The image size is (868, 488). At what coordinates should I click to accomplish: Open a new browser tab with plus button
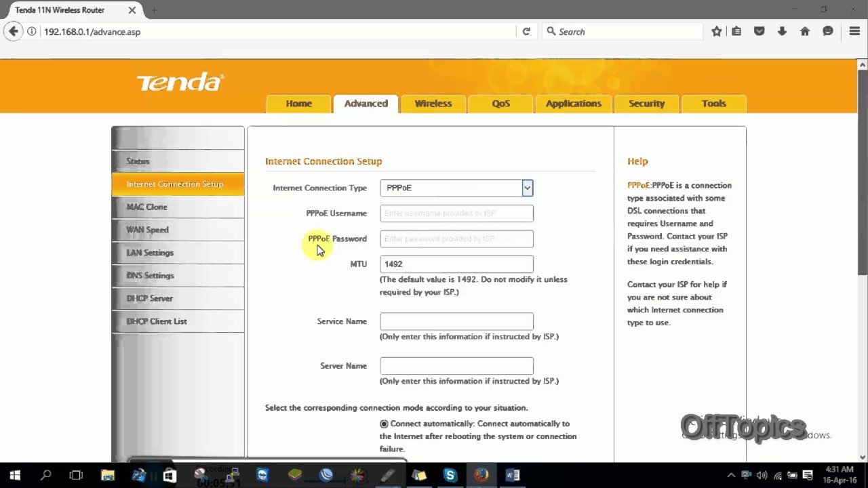tap(154, 10)
